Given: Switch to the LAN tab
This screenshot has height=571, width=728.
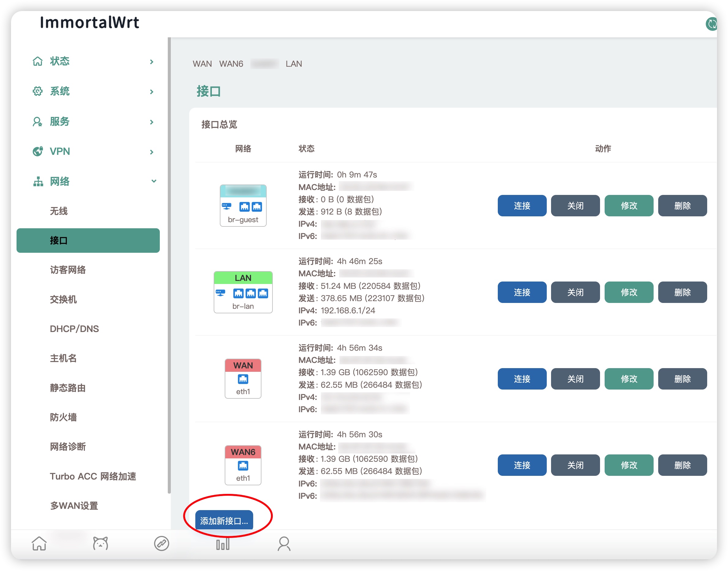Looking at the screenshot, I should click(294, 64).
